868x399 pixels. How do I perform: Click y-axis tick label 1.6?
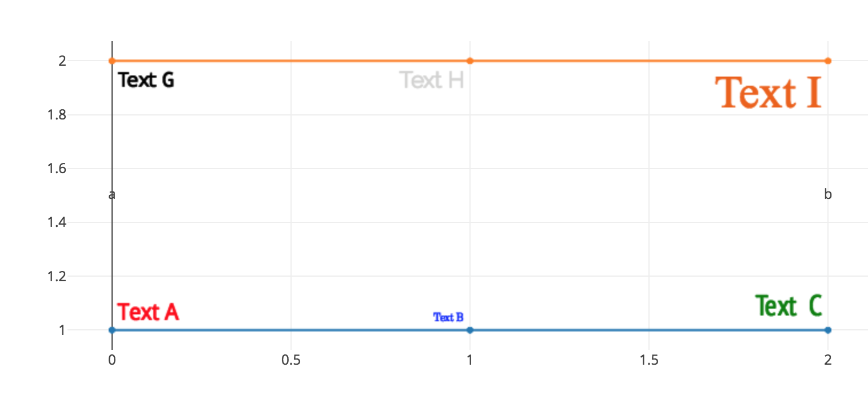[x=58, y=169]
